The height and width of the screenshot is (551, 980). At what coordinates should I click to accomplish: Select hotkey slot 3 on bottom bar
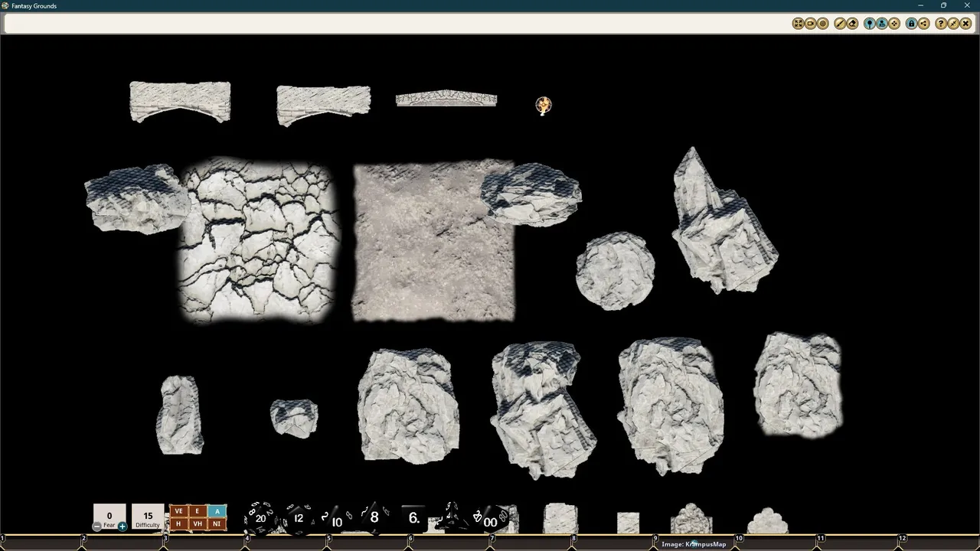pos(204,542)
